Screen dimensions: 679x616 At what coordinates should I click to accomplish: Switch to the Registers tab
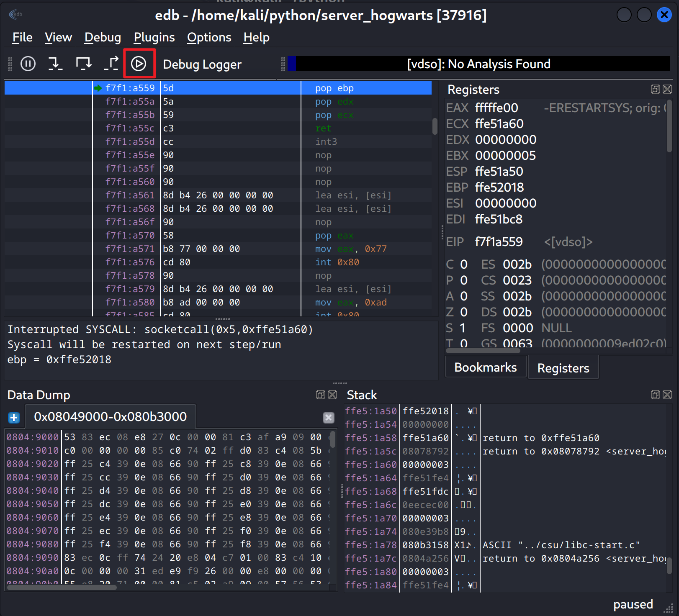(x=563, y=368)
